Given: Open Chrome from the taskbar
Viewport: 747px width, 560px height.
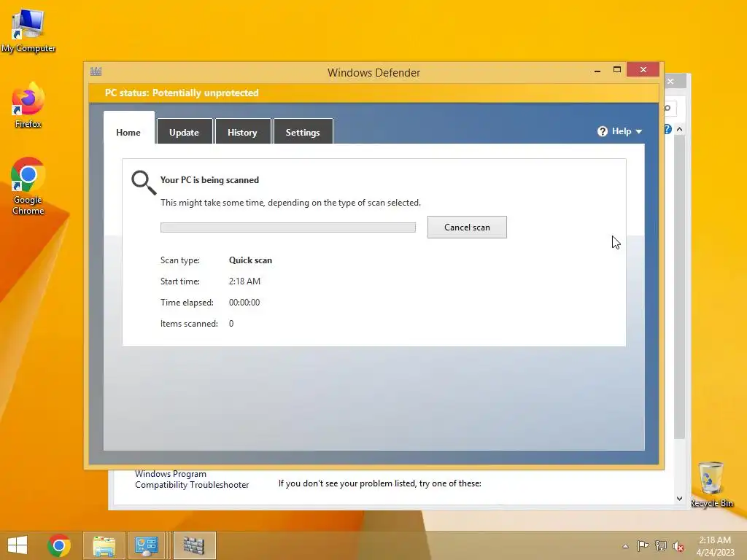Looking at the screenshot, I should click(x=59, y=545).
